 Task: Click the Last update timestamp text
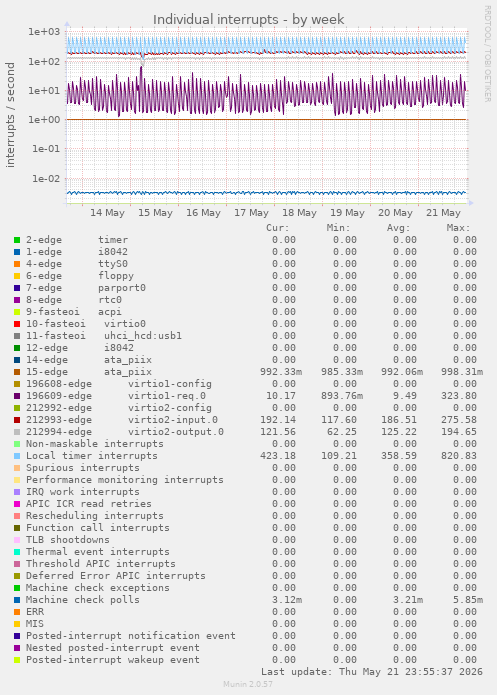(372, 672)
